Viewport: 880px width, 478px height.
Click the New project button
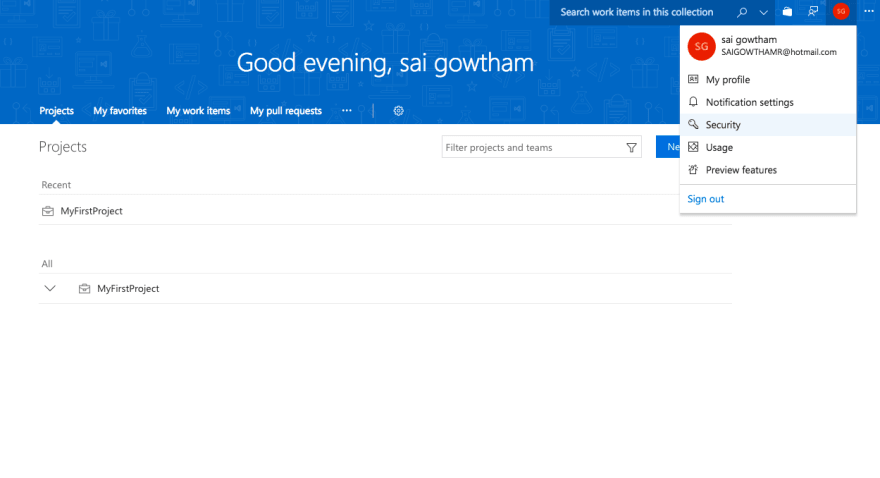tap(668, 146)
